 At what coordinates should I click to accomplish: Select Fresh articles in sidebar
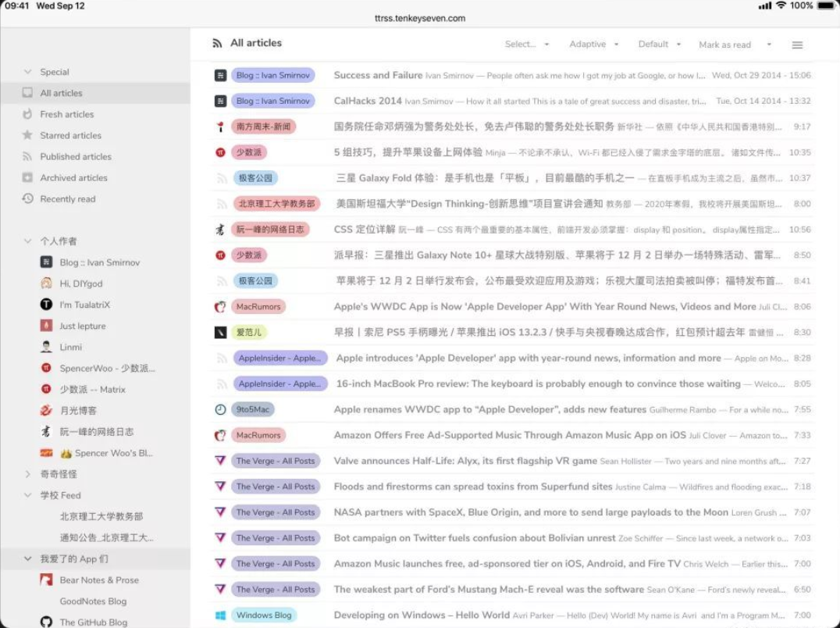click(67, 114)
